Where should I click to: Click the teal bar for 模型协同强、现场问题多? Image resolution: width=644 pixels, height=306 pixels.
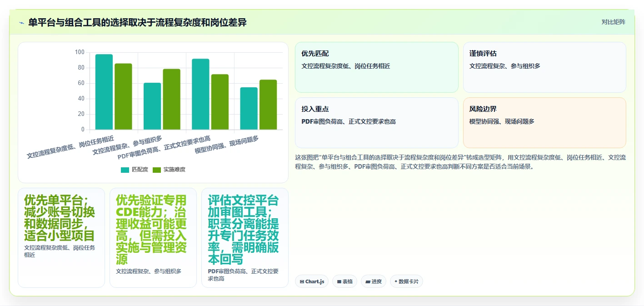tap(249, 109)
